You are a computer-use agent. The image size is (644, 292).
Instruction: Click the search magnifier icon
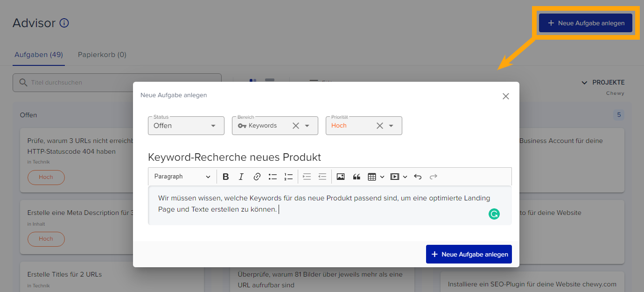23,82
